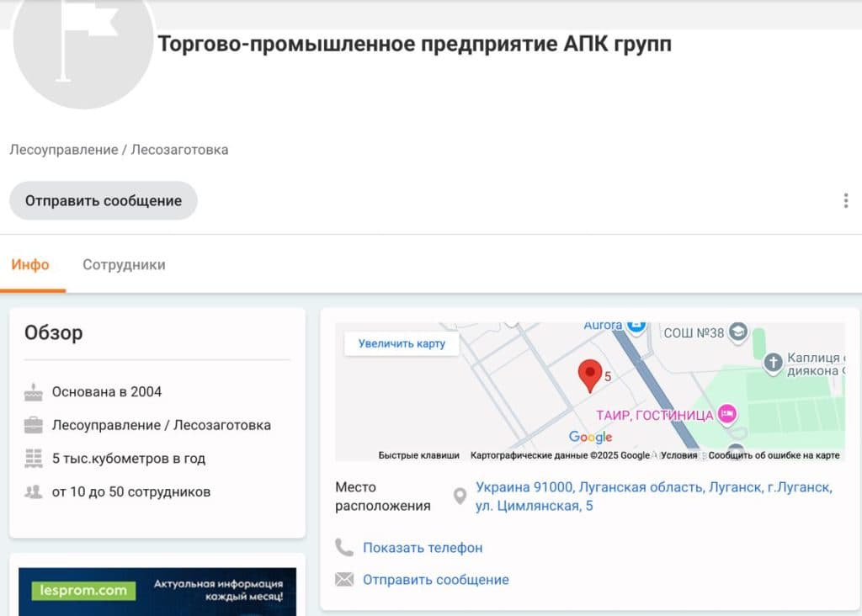Image resolution: width=862 pixels, height=616 pixels.
Task: Click Сообщить об ошибке на карте
Action: (x=774, y=455)
